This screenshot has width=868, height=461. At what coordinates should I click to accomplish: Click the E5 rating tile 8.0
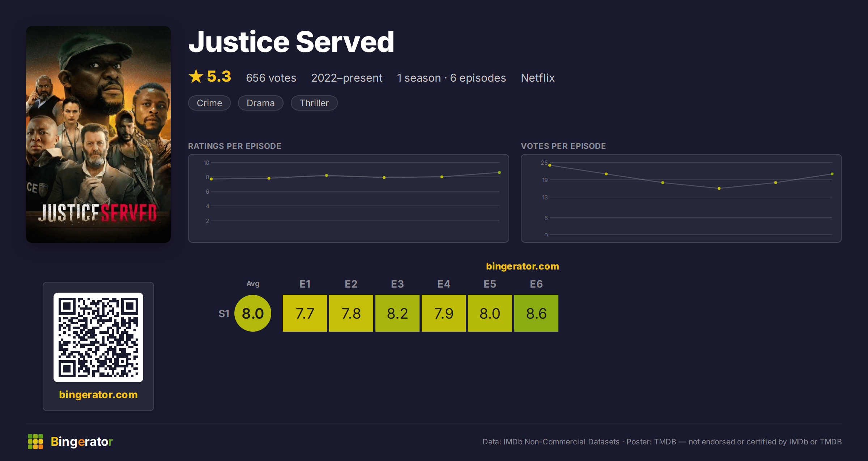point(490,313)
